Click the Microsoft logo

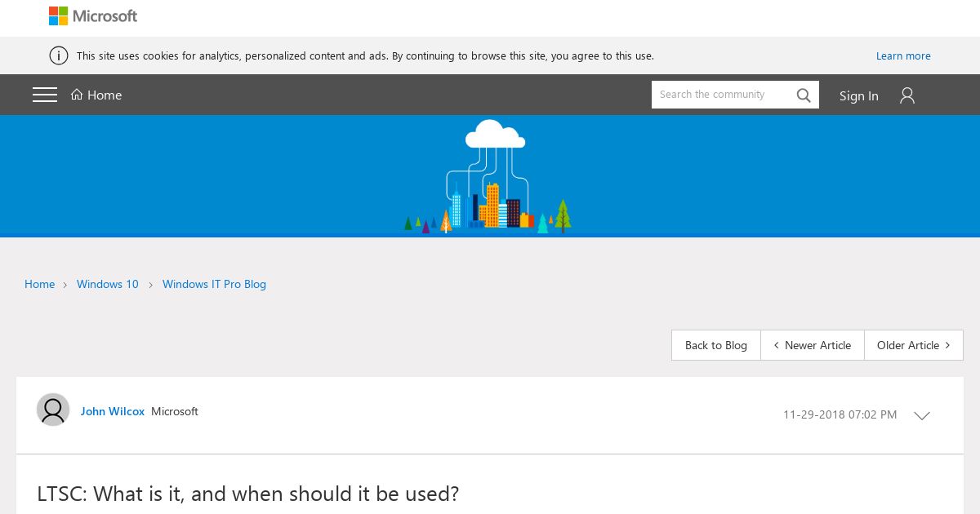click(x=93, y=16)
